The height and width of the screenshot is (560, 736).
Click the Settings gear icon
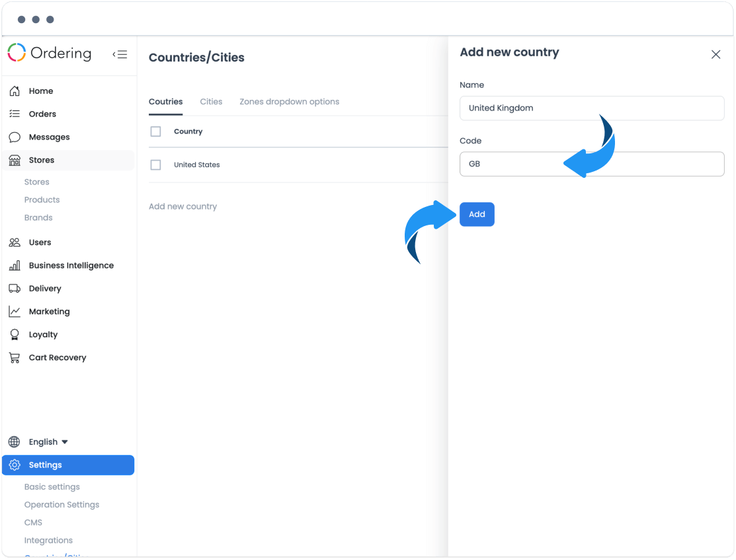pyautogui.click(x=15, y=465)
